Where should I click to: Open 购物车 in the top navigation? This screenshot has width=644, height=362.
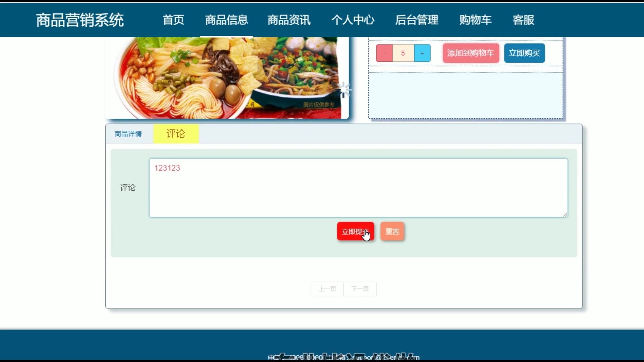[x=475, y=20]
